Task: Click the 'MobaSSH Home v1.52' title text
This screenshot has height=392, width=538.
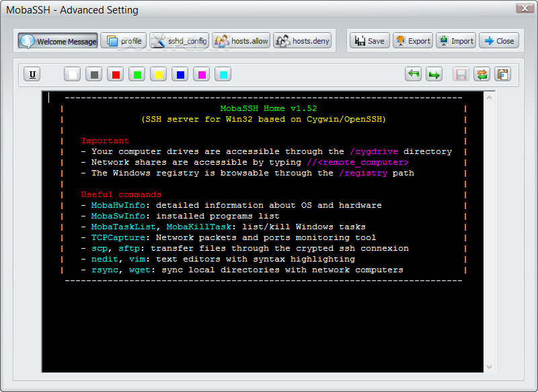Action: [268, 108]
